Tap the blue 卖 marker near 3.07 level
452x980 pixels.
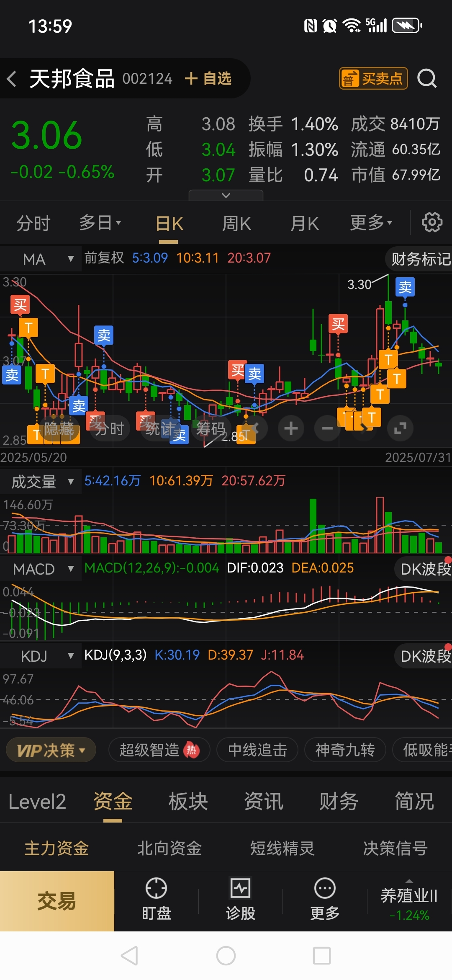tap(12, 375)
